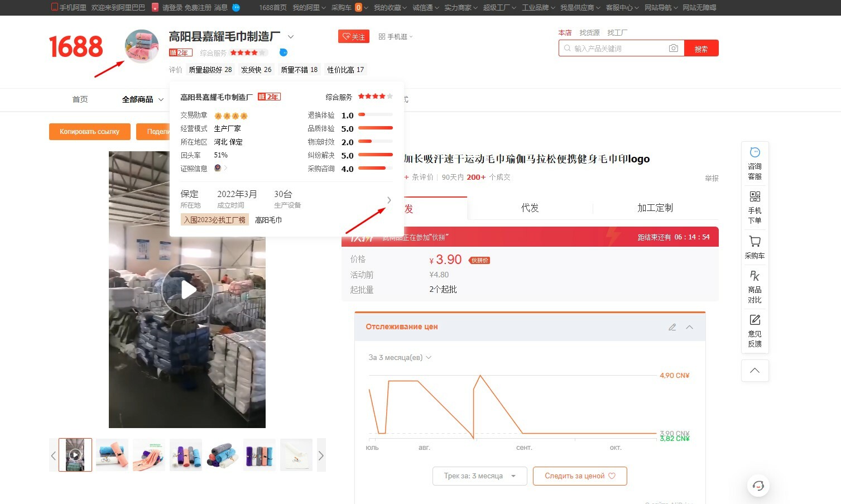Click the 伙拼价 price badge
Image resolution: width=841 pixels, height=504 pixels.
tap(479, 260)
